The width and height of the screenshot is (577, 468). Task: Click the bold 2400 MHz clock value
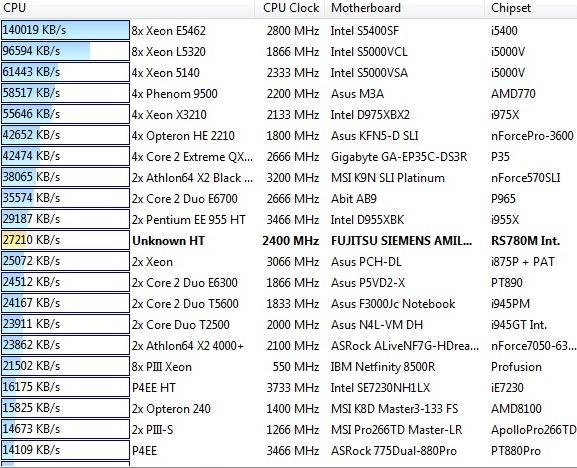[x=291, y=240]
